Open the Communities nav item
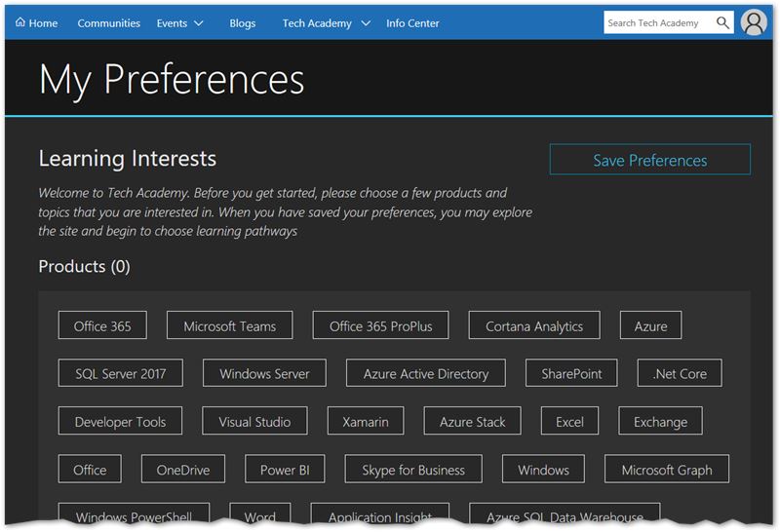Image resolution: width=780 pixels, height=532 pixels. [x=109, y=23]
